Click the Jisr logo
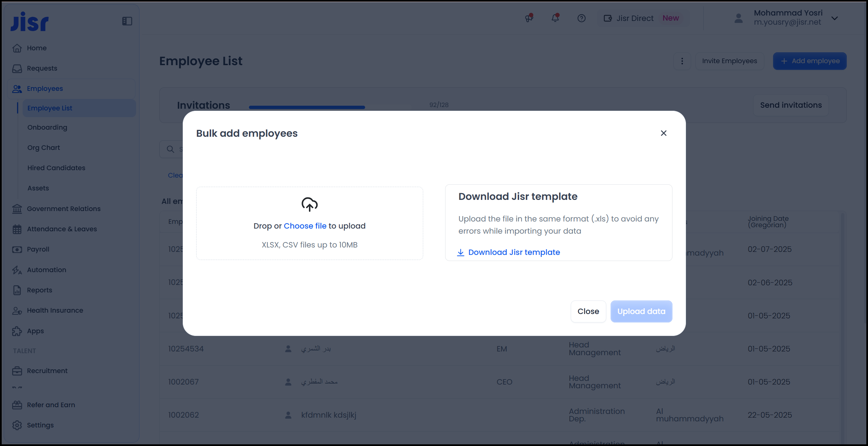Viewport: 868px width, 446px height. (x=30, y=22)
